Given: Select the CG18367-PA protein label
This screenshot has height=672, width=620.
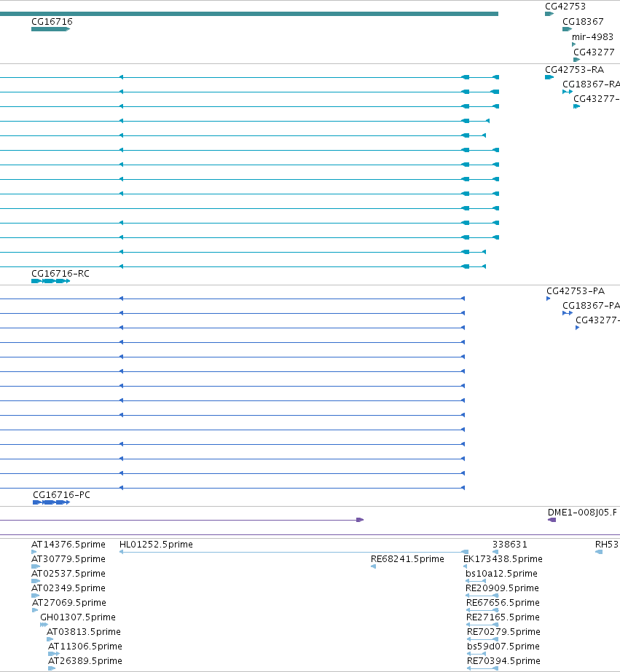Looking at the screenshot, I should (x=592, y=306).
